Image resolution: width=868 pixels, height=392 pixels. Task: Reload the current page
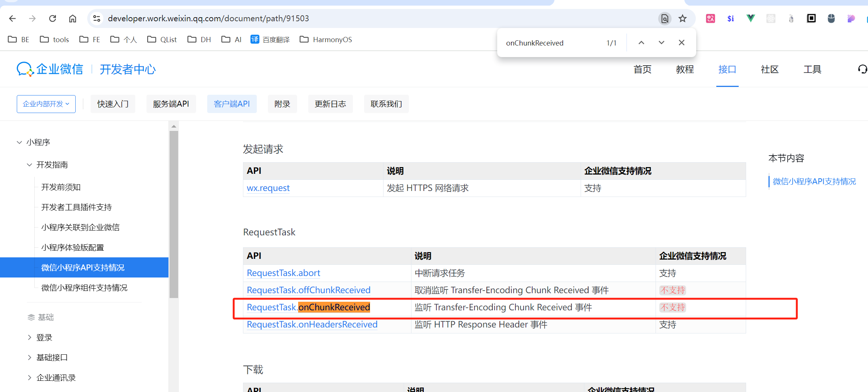pyautogui.click(x=53, y=18)
